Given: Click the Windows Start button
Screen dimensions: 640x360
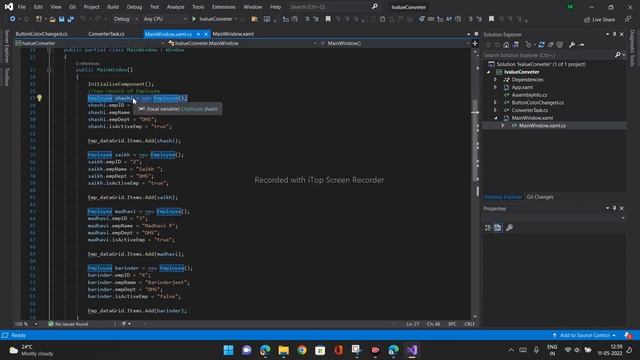Looking at the screenshot, I should 228,350.
